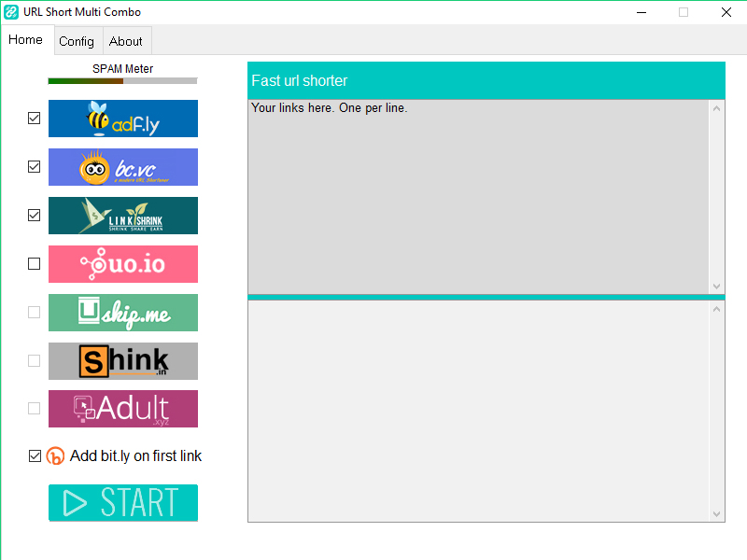Click the Add bit.ly on first link label
Image resolution: width=747 pixels, height=560 pixels.
[135, 456]
